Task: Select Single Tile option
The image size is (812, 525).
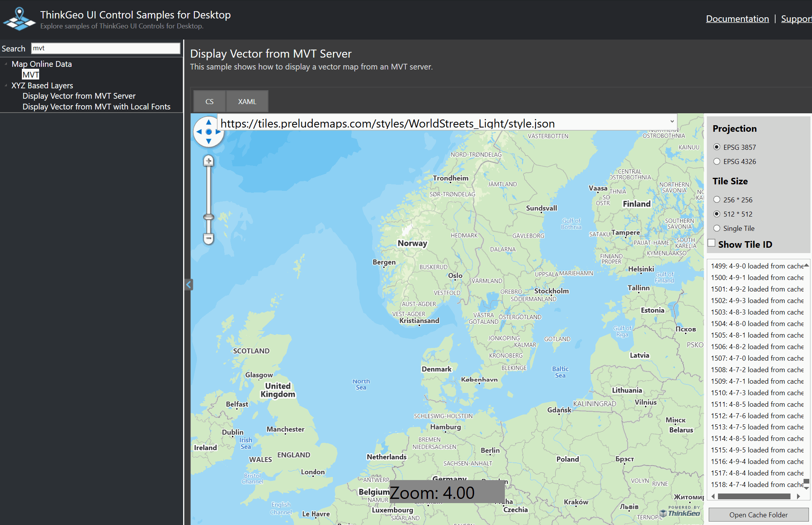Action: (x=717, y=229)
